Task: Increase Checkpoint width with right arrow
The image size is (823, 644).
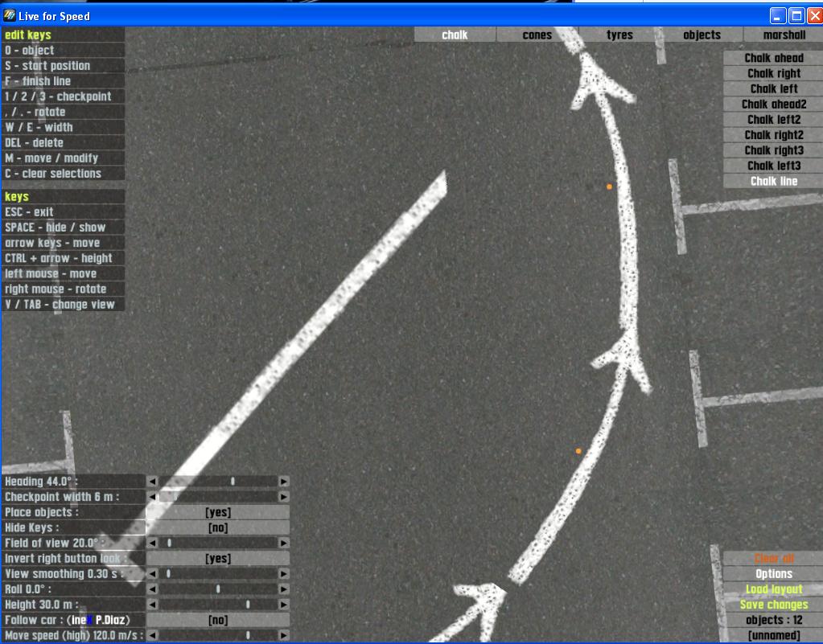Action: point(284,497)
